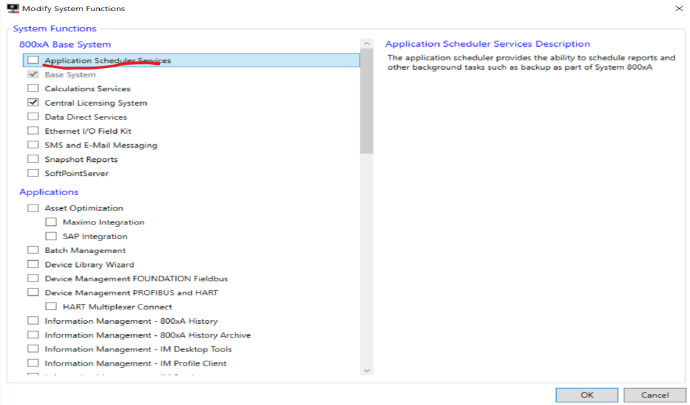
Task: Click the Applications group heading
Action: tap(49, 192)
